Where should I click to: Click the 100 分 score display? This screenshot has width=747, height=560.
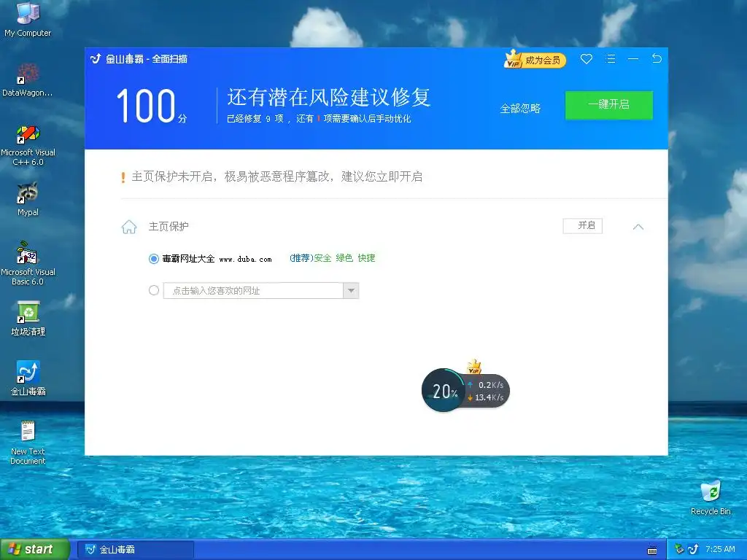[152, 106]
